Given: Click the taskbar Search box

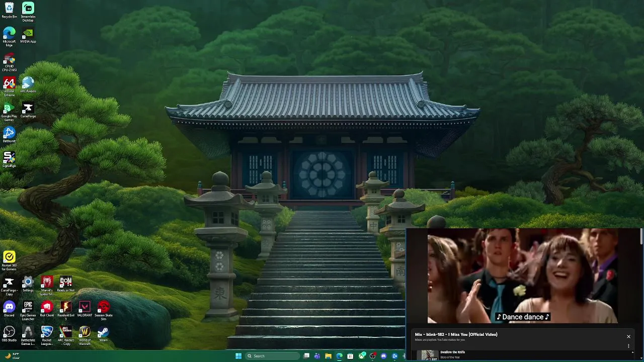Looking at the screenshot, I should tap(272, 356).
